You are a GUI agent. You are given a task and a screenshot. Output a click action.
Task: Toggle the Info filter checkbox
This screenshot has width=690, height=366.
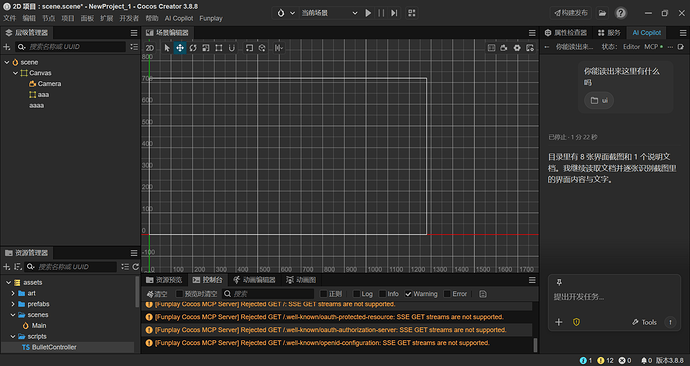tap(382, 294)
